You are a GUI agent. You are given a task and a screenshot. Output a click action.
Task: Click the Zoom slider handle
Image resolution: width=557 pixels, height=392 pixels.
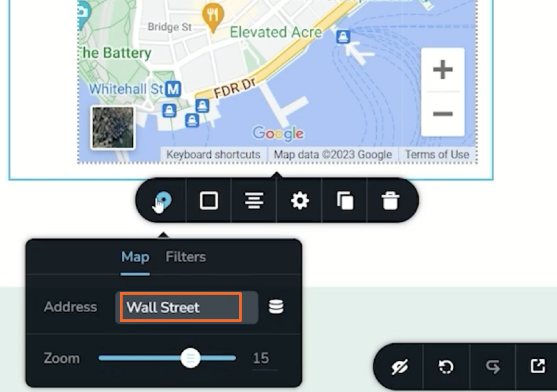pyautogui.click(x=190, y=358)
